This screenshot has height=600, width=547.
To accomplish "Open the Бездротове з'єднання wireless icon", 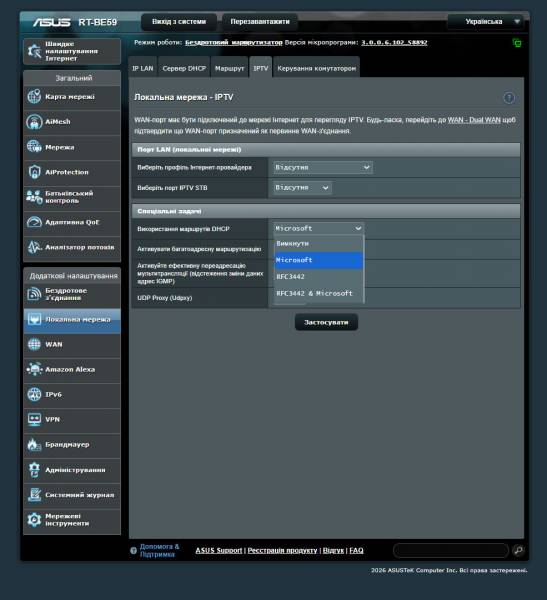I will pos(34,294).
